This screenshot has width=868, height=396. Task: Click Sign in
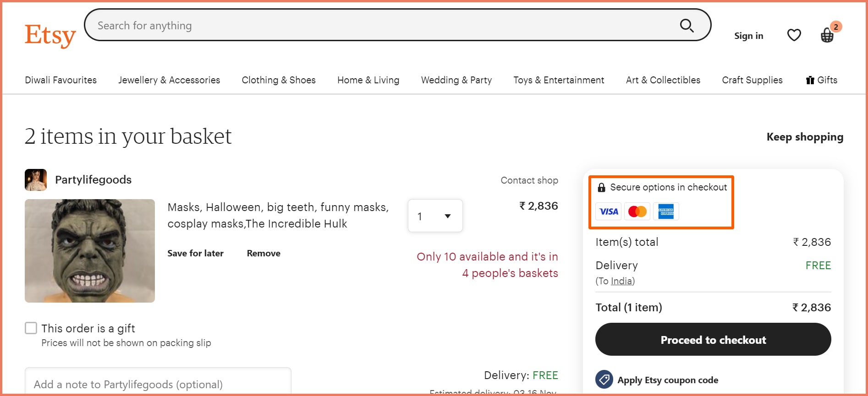pyautogui.click(x=749, y=36)
